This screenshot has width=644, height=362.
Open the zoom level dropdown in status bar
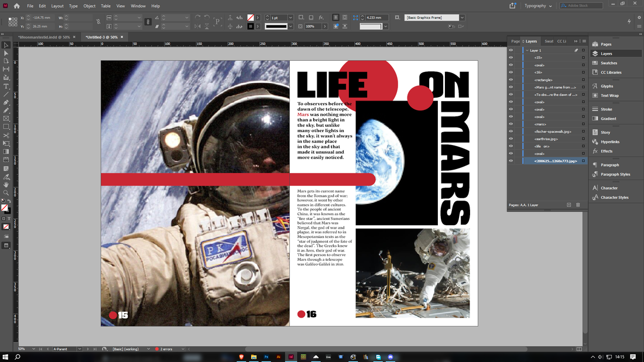click(x=34, y=349)
